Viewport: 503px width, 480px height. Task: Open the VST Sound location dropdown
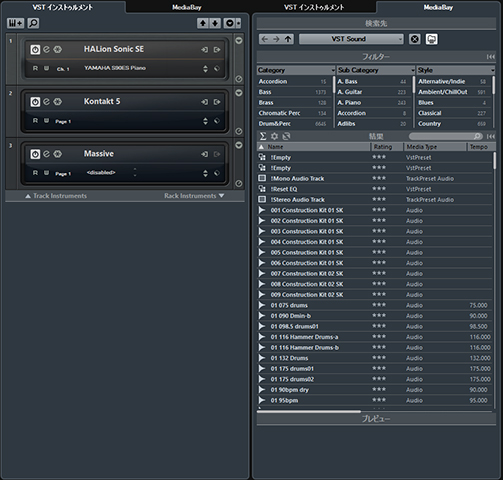351,39
